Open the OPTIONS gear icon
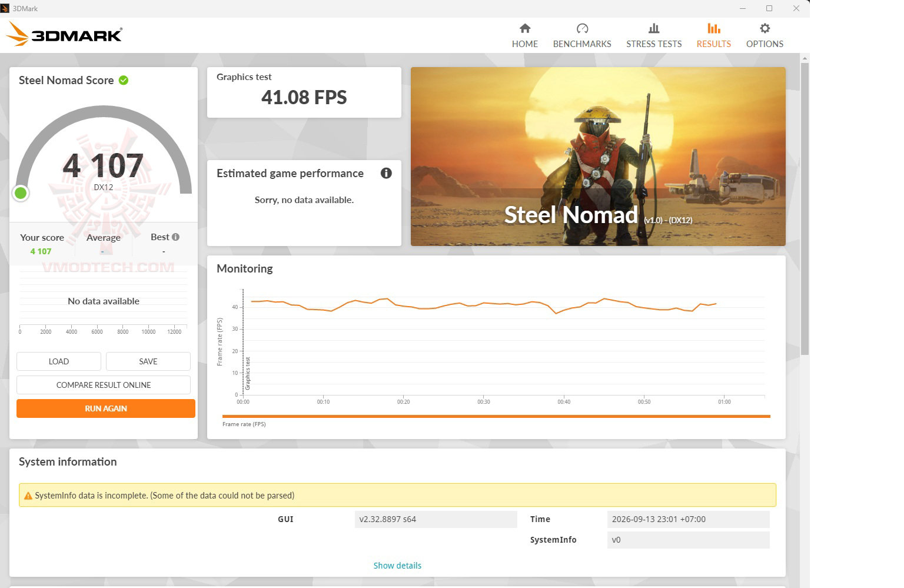The height and width of the screenshot is (588, 904). click(765, 28)
